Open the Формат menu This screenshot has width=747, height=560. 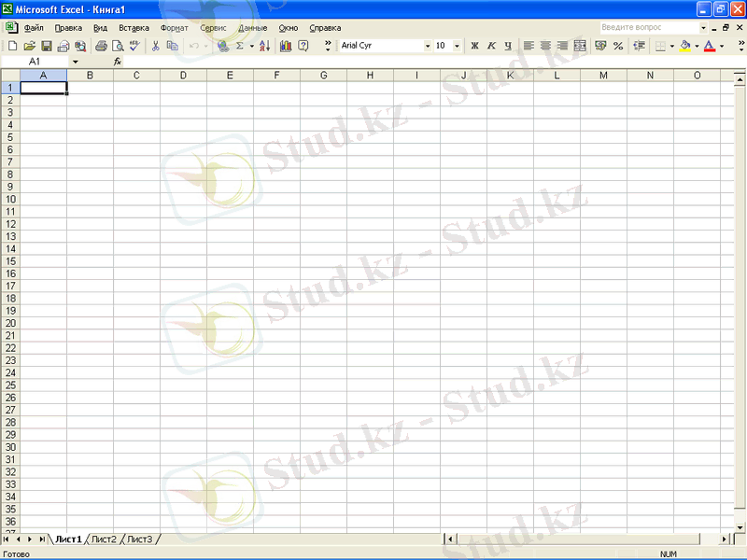pyautogui.click(x=175, y=28)
